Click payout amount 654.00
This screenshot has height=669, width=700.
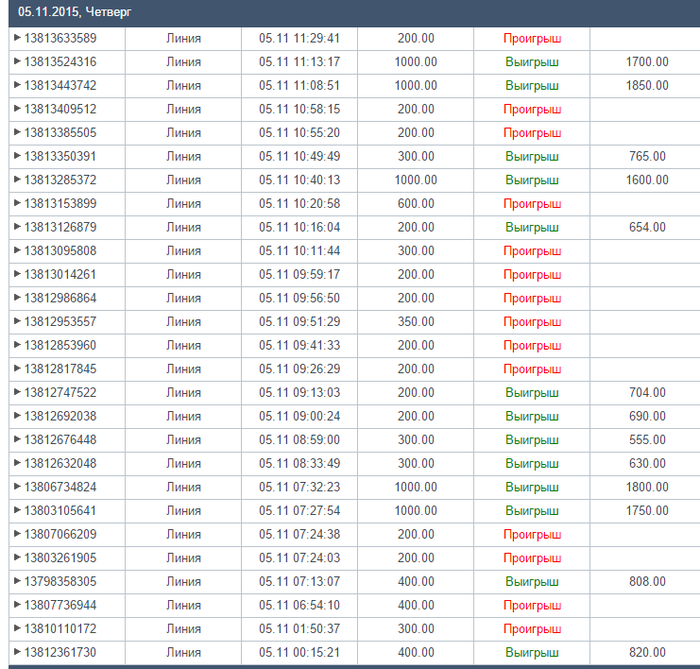pos(647,228)
